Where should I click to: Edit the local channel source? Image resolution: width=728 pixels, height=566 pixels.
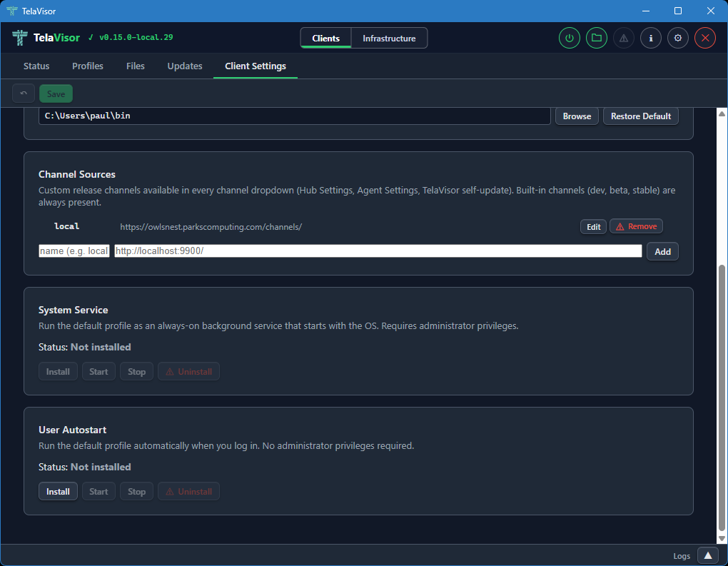click(x=593, y=226)
